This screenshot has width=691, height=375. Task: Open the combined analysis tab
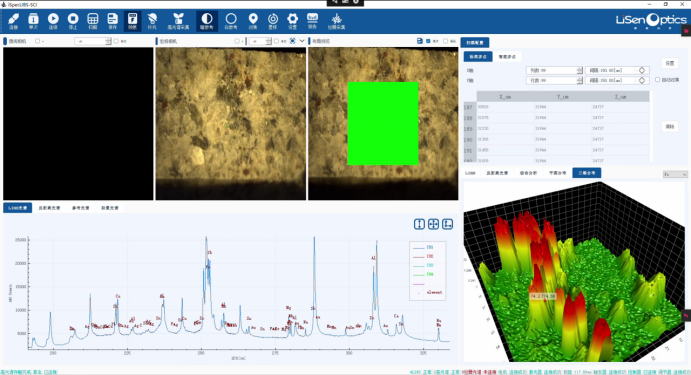point(528,173)
